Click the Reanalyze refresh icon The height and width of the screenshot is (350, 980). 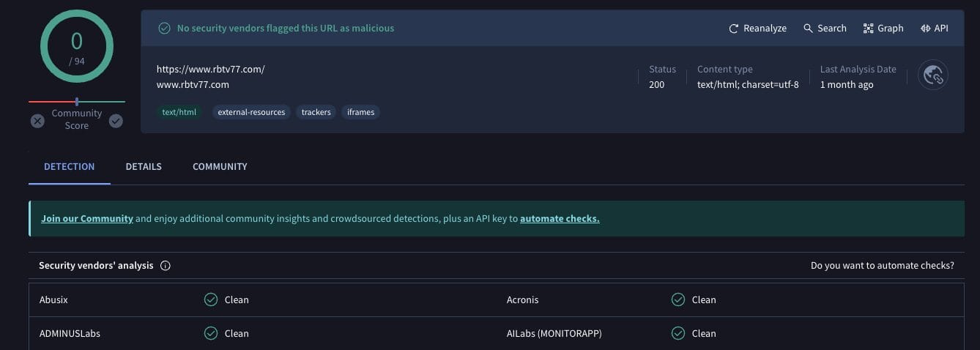pyautogui.click(x=733, y=29)
